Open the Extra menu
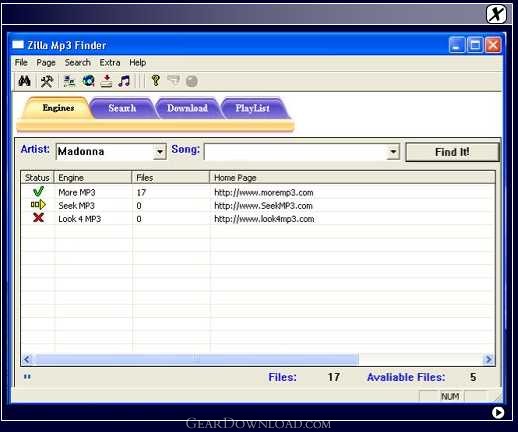 (x=110, y=62)
